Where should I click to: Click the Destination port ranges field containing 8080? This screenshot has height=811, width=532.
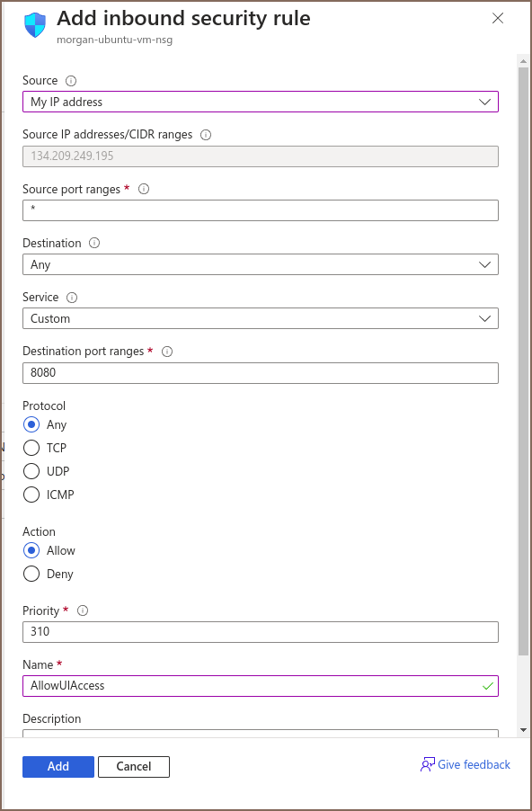tap(261, 373)
